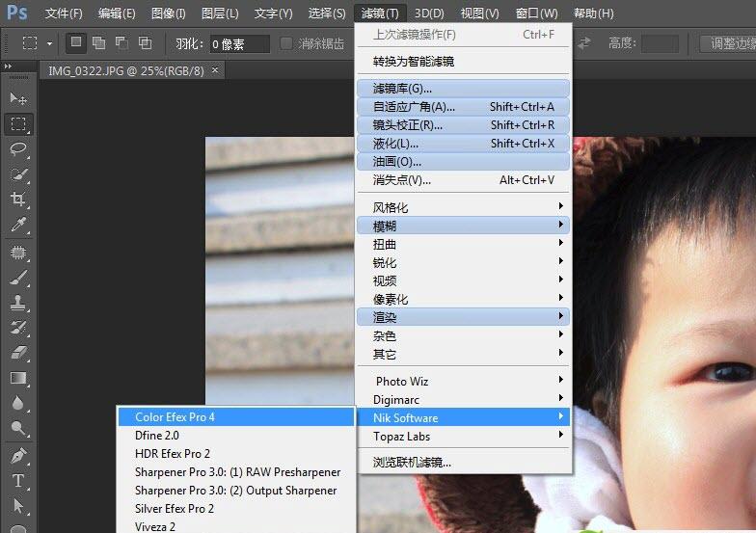Pick the Crop tool
The width and height of the screenshot is (756, 533).
coord(18,200)
